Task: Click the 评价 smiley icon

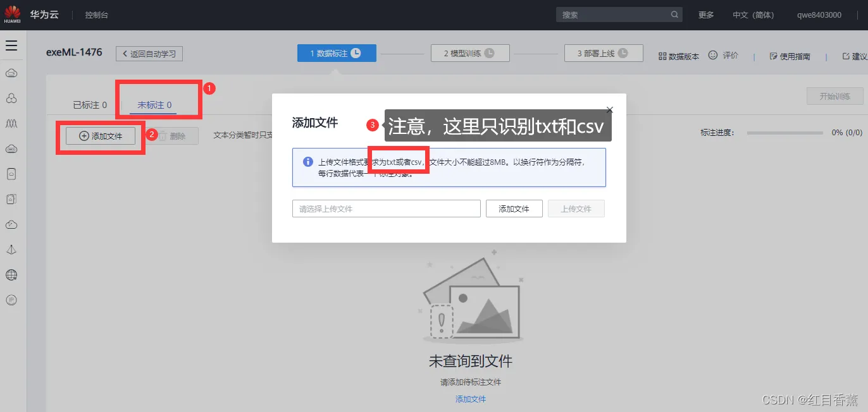Action: 713,55
